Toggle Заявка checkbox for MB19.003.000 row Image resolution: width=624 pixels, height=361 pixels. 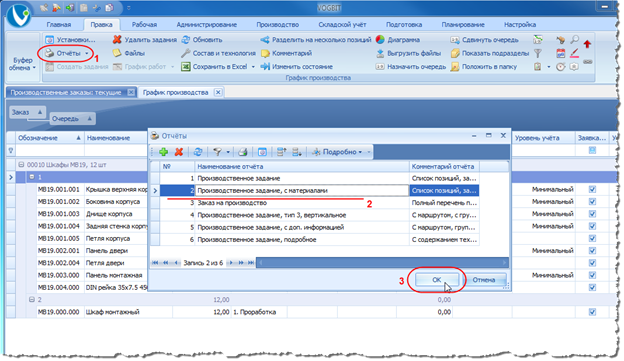coord(592,275)
